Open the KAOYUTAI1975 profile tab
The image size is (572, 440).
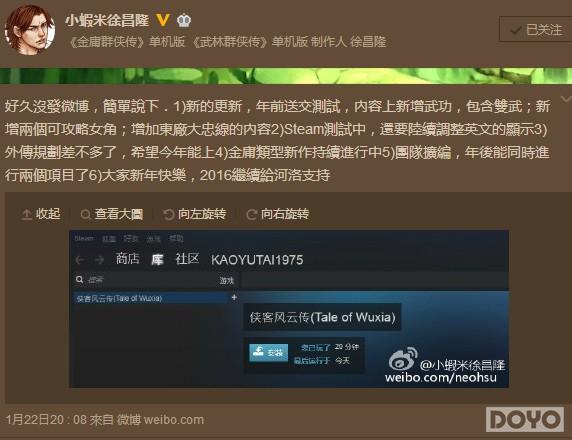257,260
